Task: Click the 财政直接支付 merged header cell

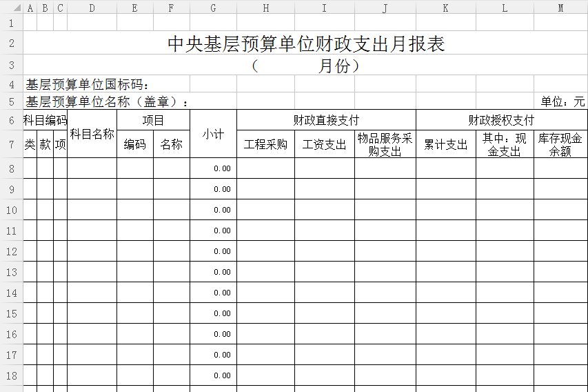Action: (x=326, y=120)
